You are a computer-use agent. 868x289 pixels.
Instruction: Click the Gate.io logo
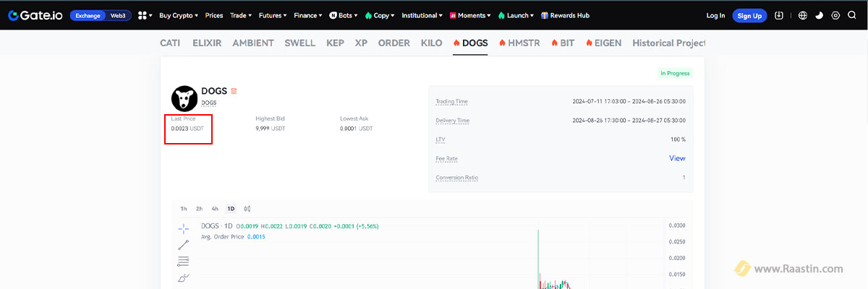[35, 15]
